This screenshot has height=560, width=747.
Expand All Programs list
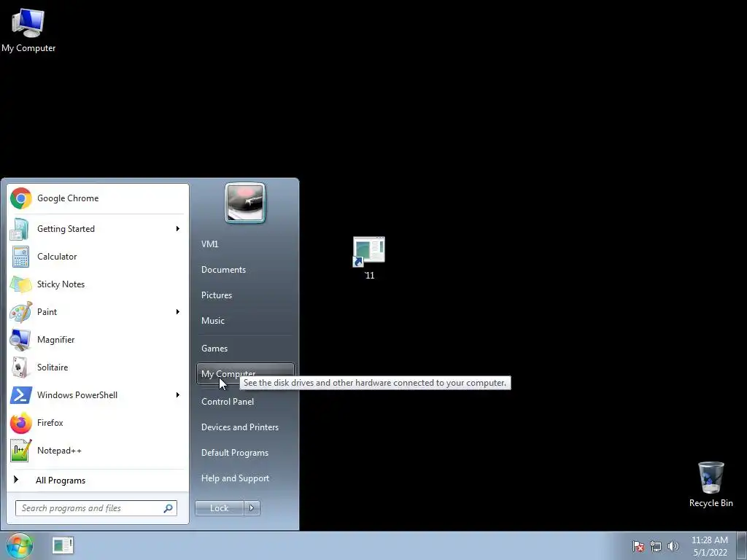tap(97, 480)
